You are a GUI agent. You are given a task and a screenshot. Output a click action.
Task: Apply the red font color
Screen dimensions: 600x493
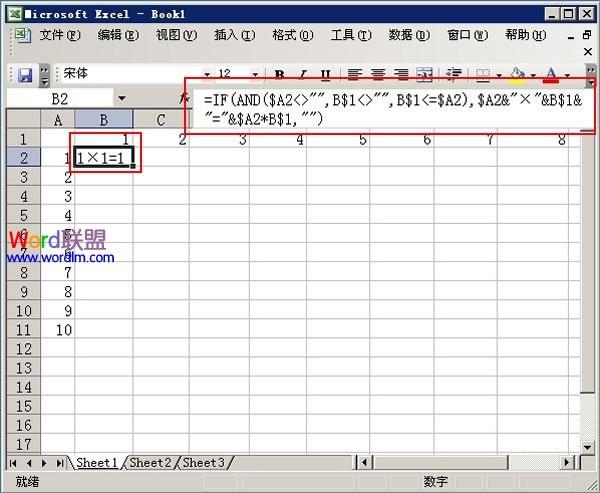551,74
